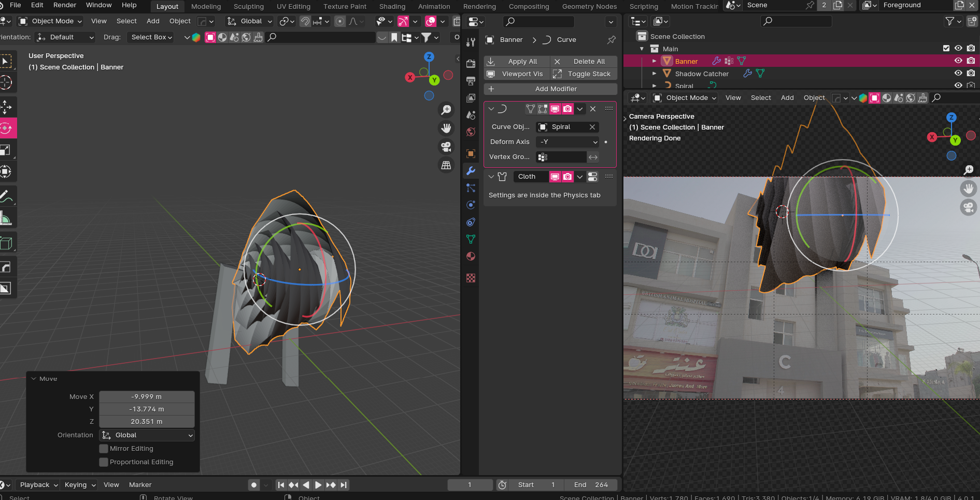Screen dimensions: 980x500
Task: Open the World properties tab
Action: point(471,132)
